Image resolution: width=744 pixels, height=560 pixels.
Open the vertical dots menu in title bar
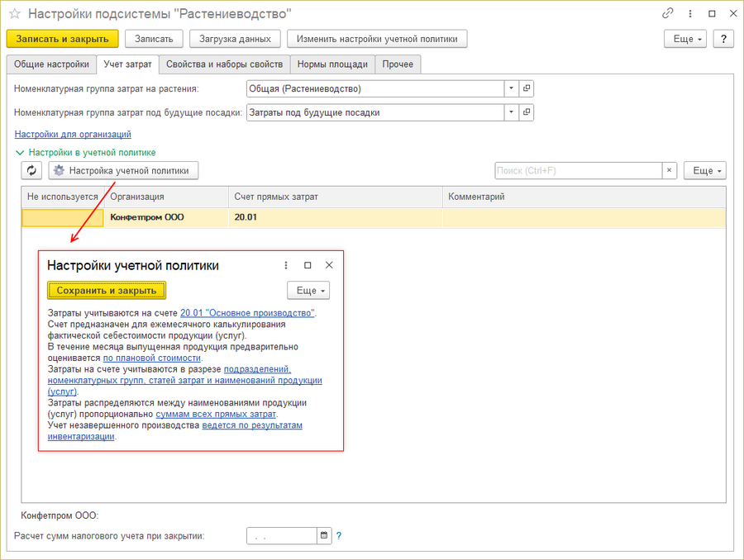[690, 14]
